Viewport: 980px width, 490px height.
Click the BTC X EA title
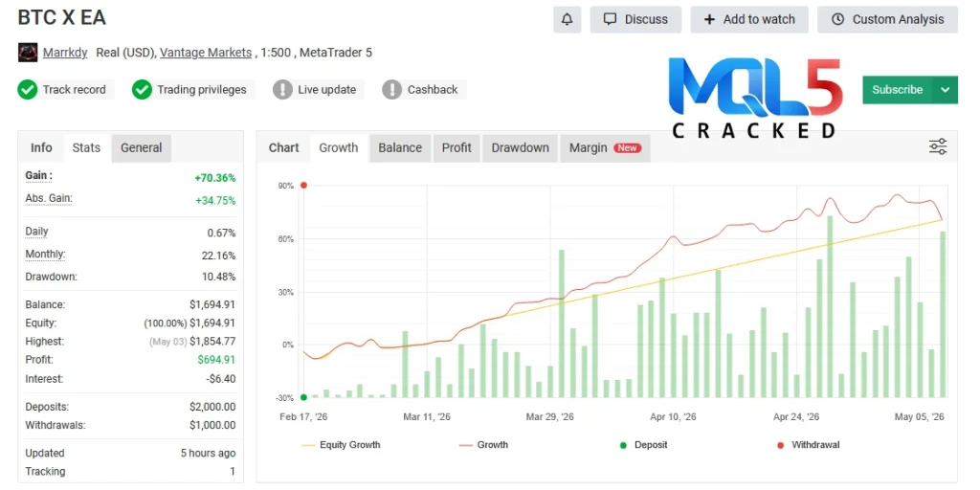click(x=62, y=17)
